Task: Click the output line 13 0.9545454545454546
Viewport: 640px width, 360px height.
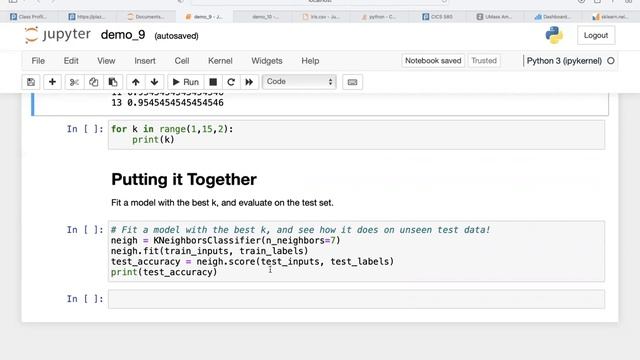Action: coord(167,103)
